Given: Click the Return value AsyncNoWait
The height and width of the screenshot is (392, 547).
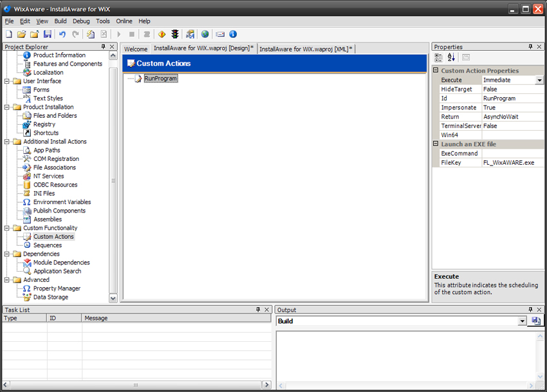Looking at the screenshot, I should point(512,117).
